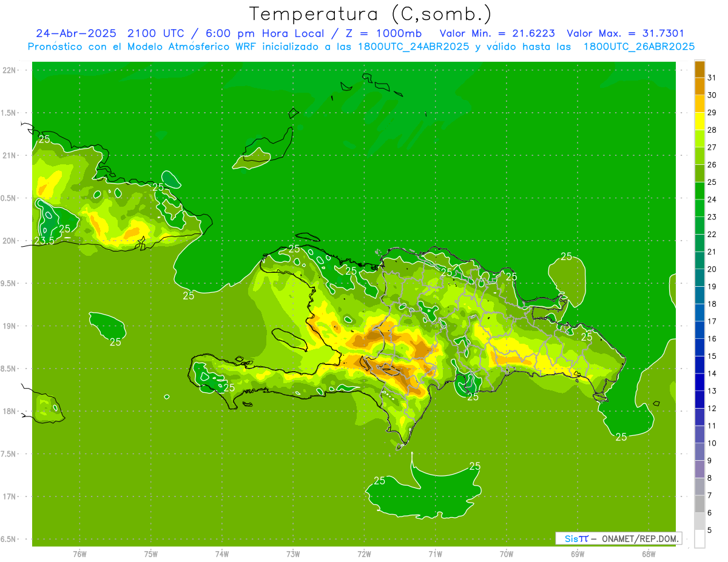Screen dimensions: 728x562
Task: Click the '74W' longitude axis label
Action: [x=222, y=554]
